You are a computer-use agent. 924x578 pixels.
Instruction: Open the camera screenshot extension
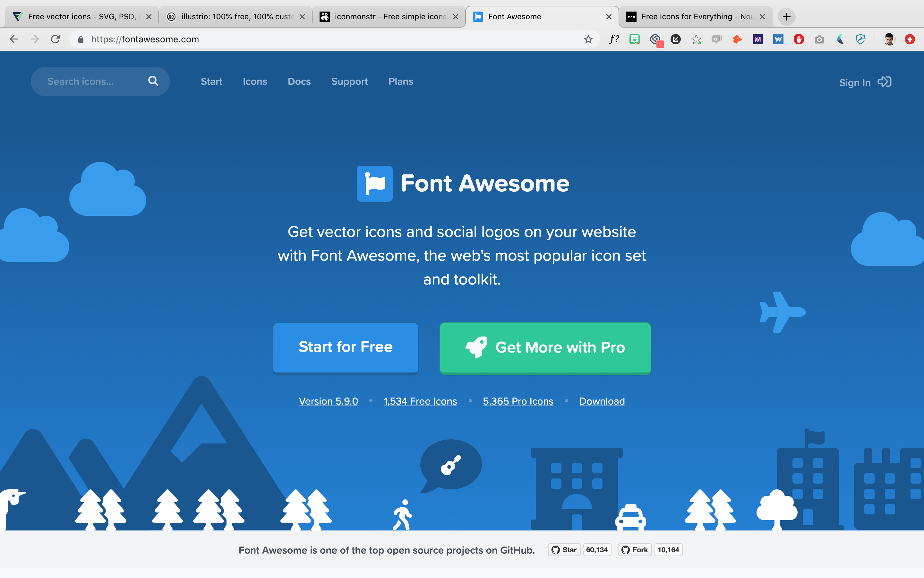tap(819, 39)
